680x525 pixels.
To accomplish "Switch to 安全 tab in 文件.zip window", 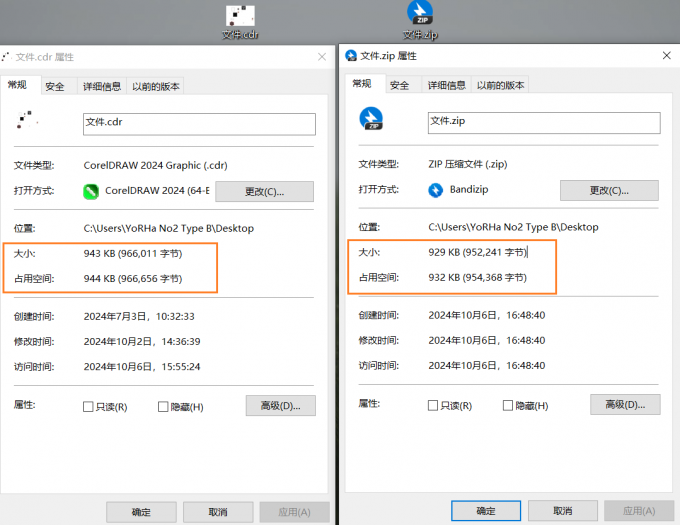I will click(x=399, y=85).
